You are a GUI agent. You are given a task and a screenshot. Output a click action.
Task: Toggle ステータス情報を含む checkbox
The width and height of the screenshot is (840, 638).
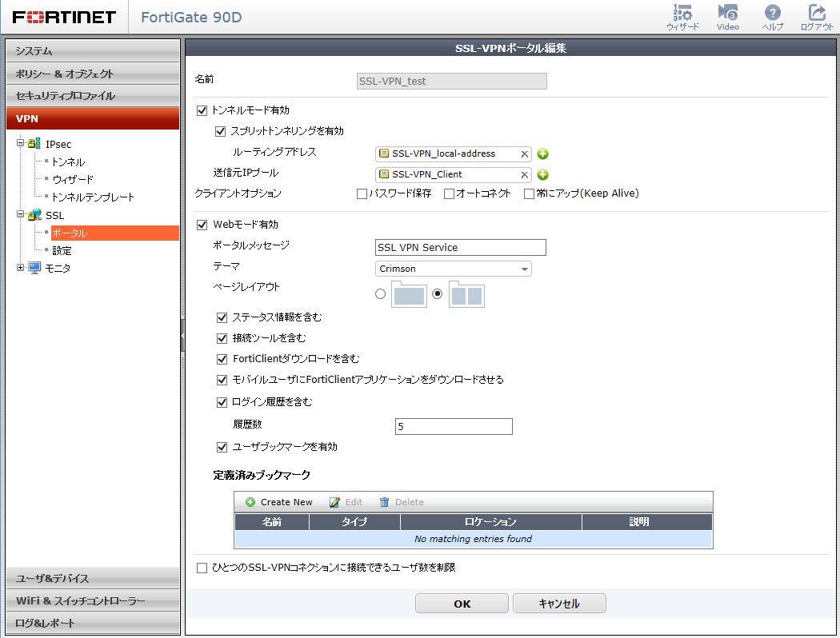pos(222,317)
